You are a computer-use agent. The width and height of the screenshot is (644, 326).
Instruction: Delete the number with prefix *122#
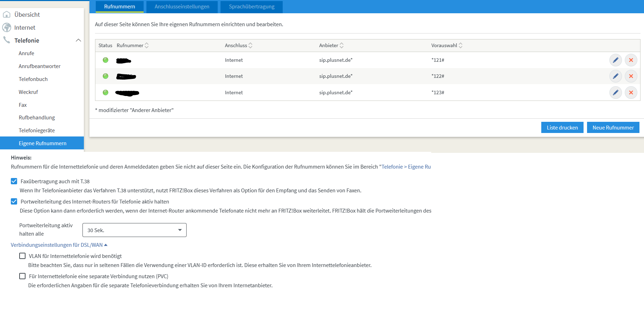631,76
